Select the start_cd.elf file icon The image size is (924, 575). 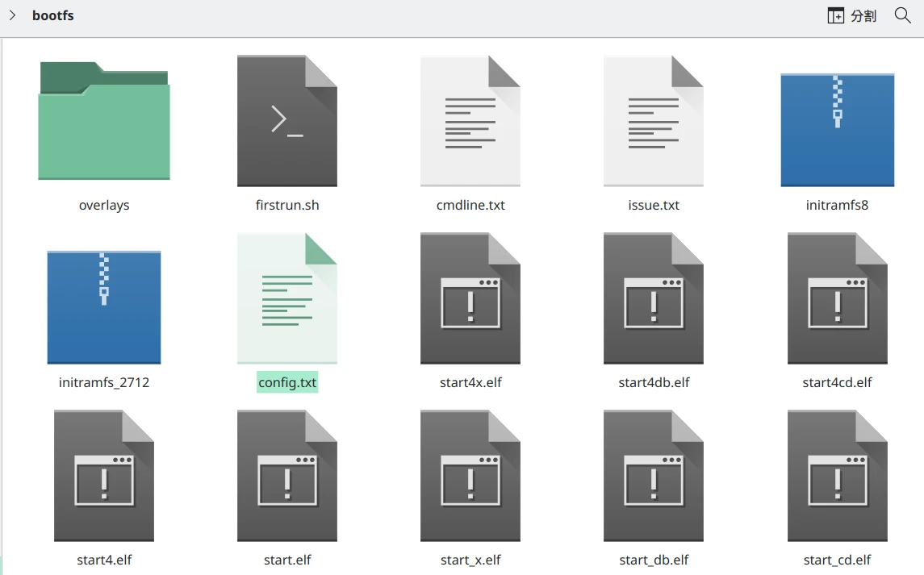point(837,476)
